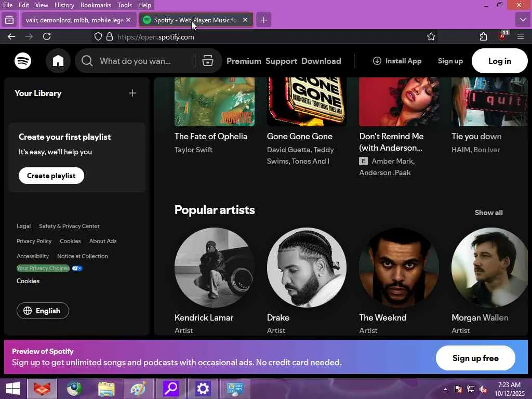Image resolution: width=532 pixels, height=399 pixels.
Task: Open the settings gear taskbar icon
Action: pos(203,389)
